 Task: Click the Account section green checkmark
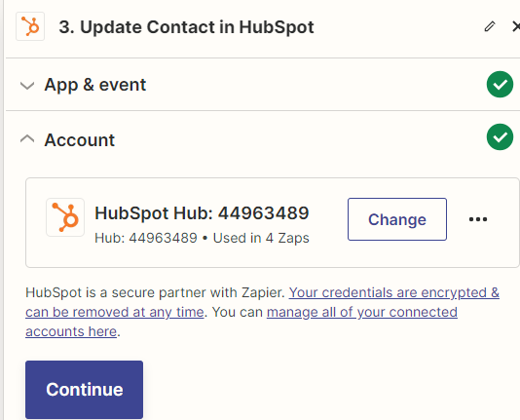(500, 137)
